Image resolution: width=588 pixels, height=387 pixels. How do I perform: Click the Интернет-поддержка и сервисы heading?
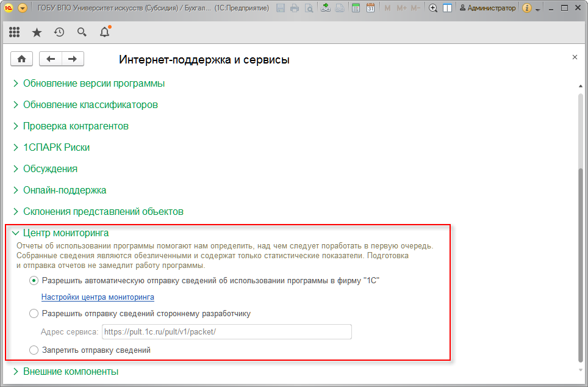point(204,60)
